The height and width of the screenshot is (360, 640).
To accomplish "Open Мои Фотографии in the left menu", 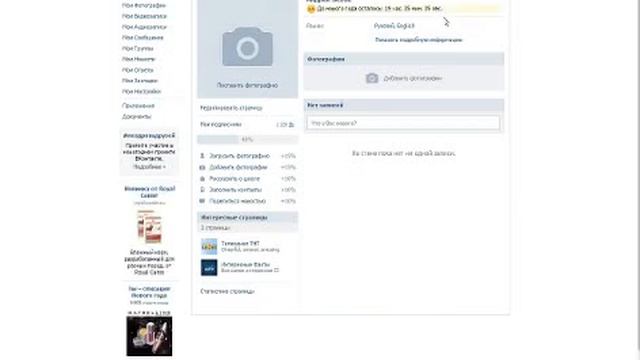I will point(144,5).
